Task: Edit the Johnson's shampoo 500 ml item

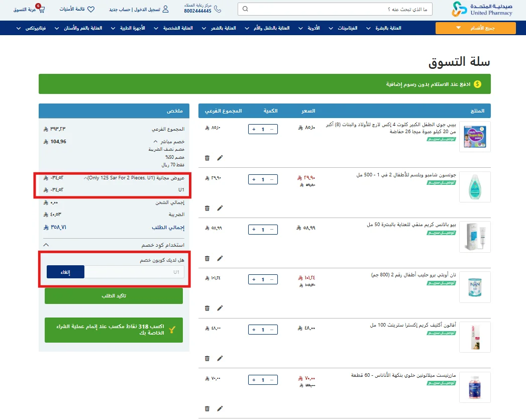Action: (x=220, y=208)
